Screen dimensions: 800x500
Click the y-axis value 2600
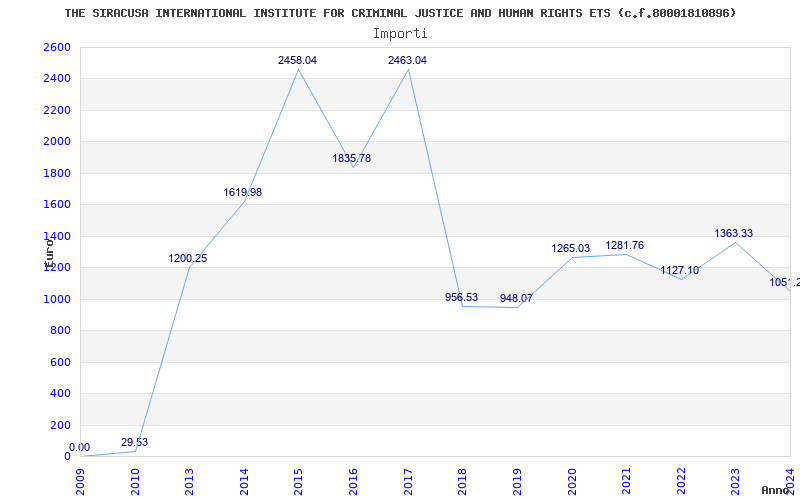(x=57, y=47)
